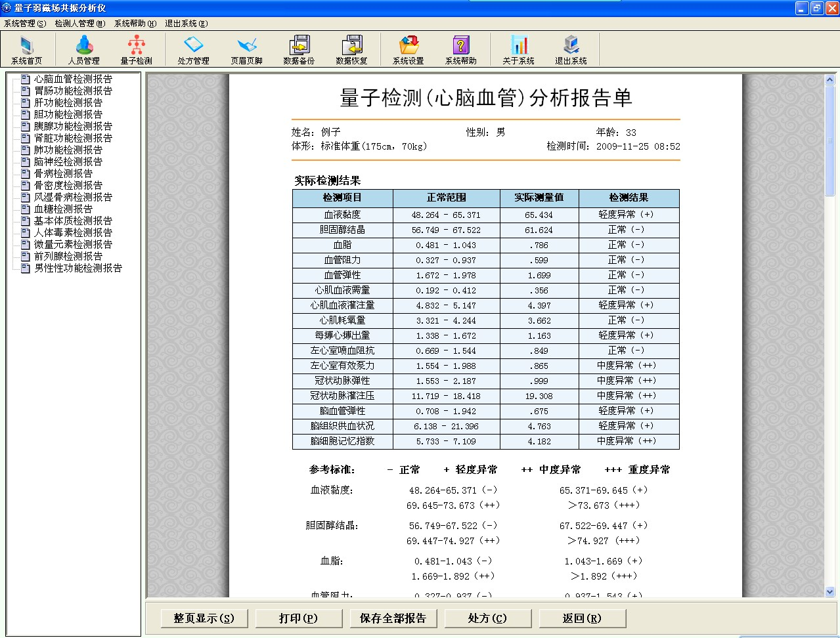This screenshot has height=638, width=840.
Task: Click the 保存全部报告 button
Action: (393, 618)
